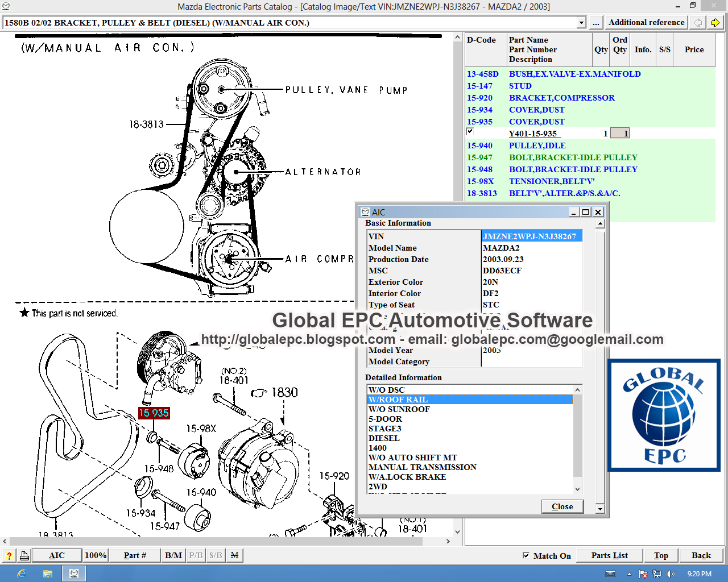Click the volume speaker icon
The width and height of the screenshot is (728, 582).
[671, 574]
